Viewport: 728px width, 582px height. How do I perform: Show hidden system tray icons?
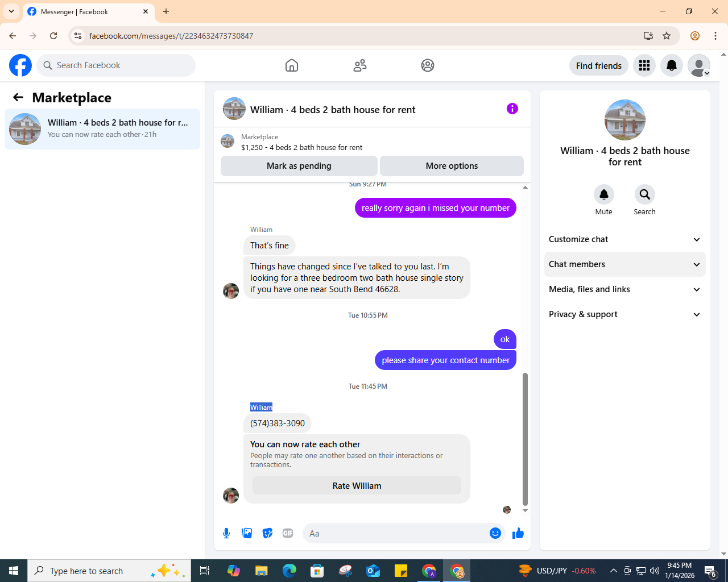click(613, 571)
